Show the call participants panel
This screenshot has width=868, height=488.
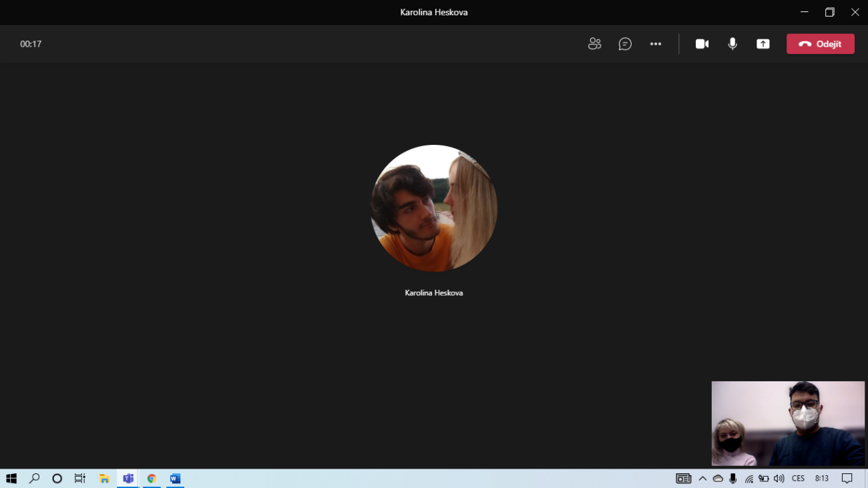click(594, 44)
